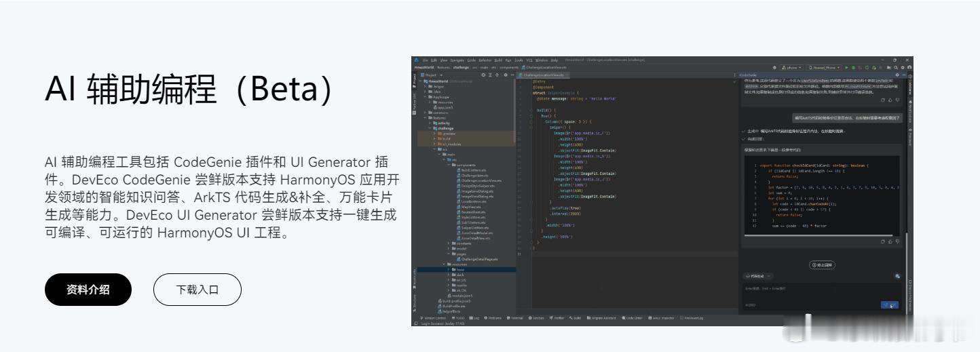
Task: Open the Refactor menu in the IDE
Action: click(485, 60)
